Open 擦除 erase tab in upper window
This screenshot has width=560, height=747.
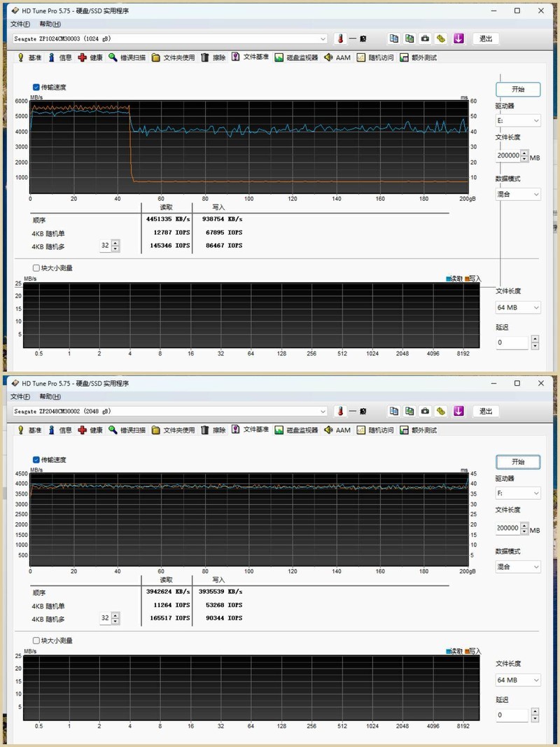(x=213, y=57)
